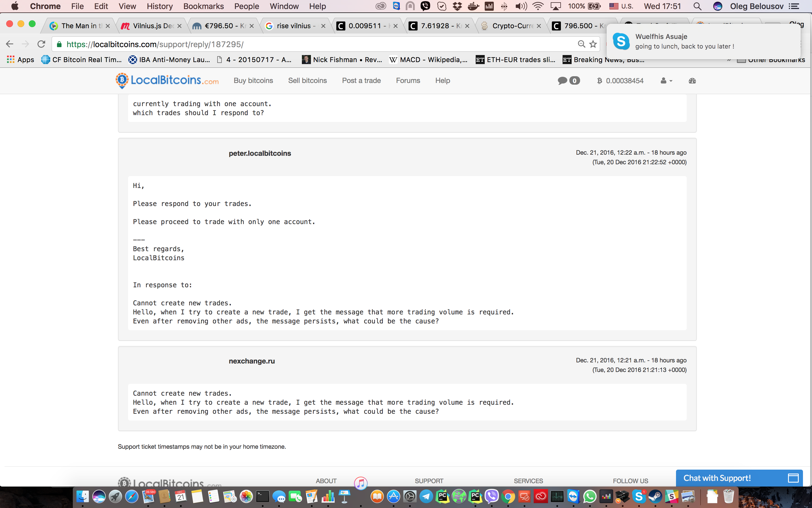The height and width of the screenshot is (508, 812).
Task: Open the Chrome History menu
Action: click(x=159, y=6)
